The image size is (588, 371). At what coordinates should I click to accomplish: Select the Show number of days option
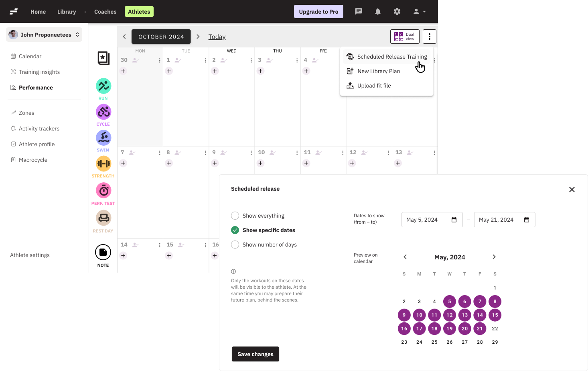pos(235,245)
